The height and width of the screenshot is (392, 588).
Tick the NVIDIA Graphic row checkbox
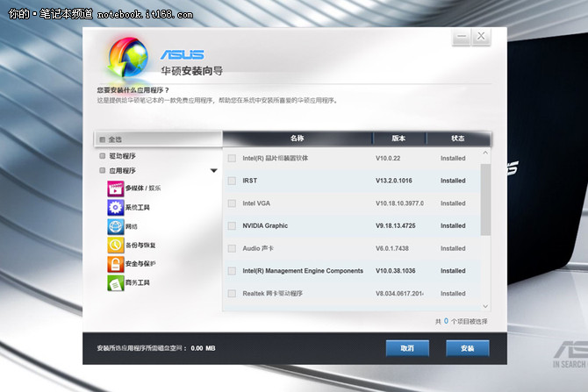click(232, 225)
